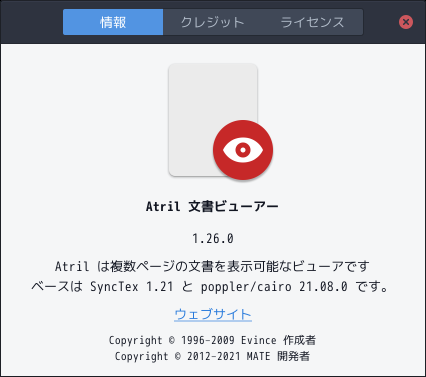Open the クレジット tab

pos(213,22)
